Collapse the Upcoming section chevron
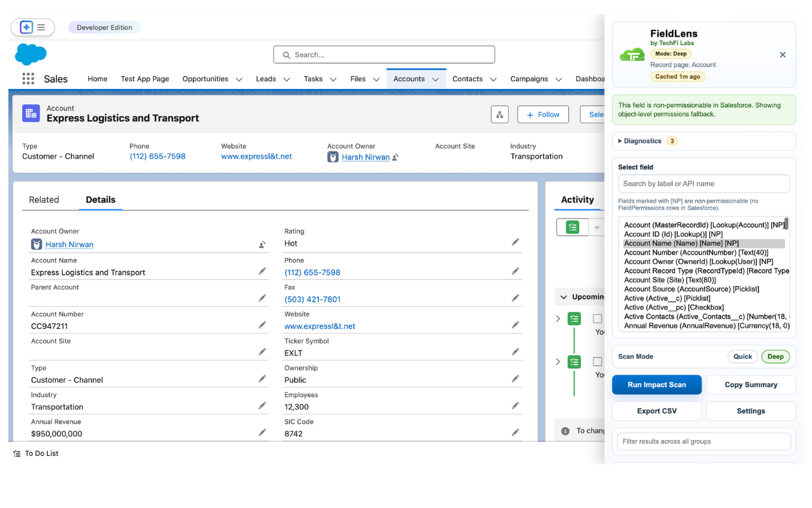This screenshot has height=508, width=812. tap(564, 297)
